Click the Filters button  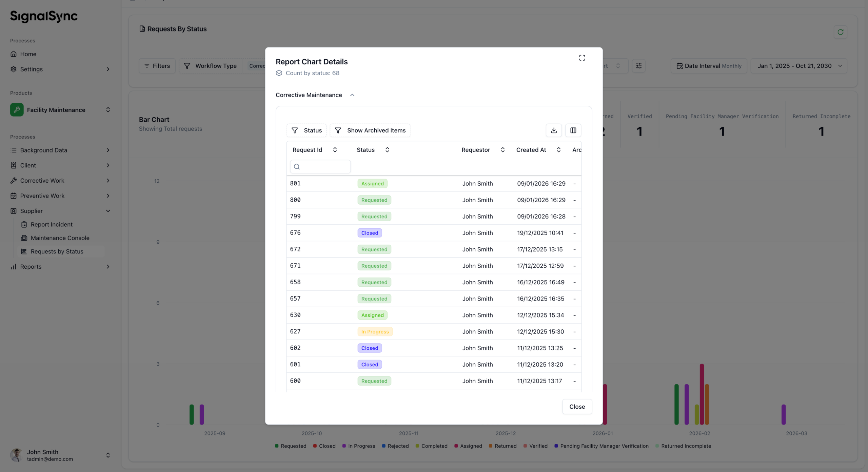pos(157,66)
